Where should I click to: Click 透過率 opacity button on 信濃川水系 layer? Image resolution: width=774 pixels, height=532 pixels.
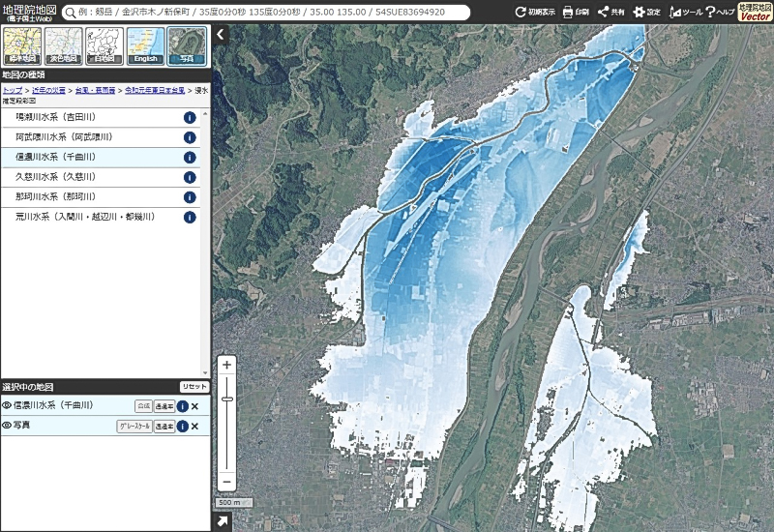(164, 406)
